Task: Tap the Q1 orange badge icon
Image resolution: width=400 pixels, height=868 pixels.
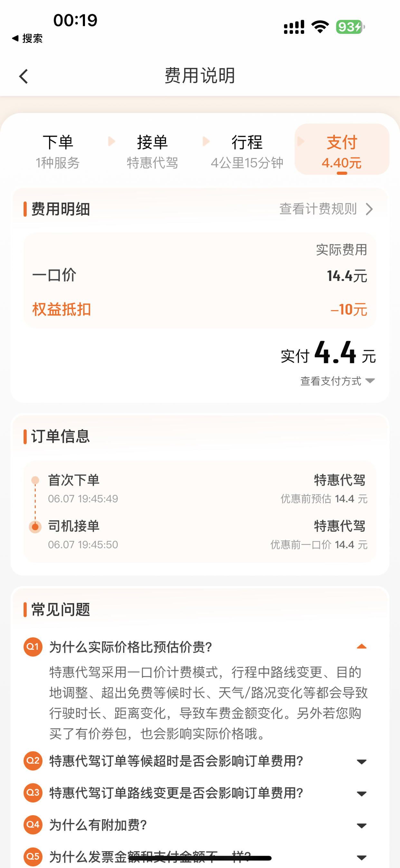Action: 33,646
